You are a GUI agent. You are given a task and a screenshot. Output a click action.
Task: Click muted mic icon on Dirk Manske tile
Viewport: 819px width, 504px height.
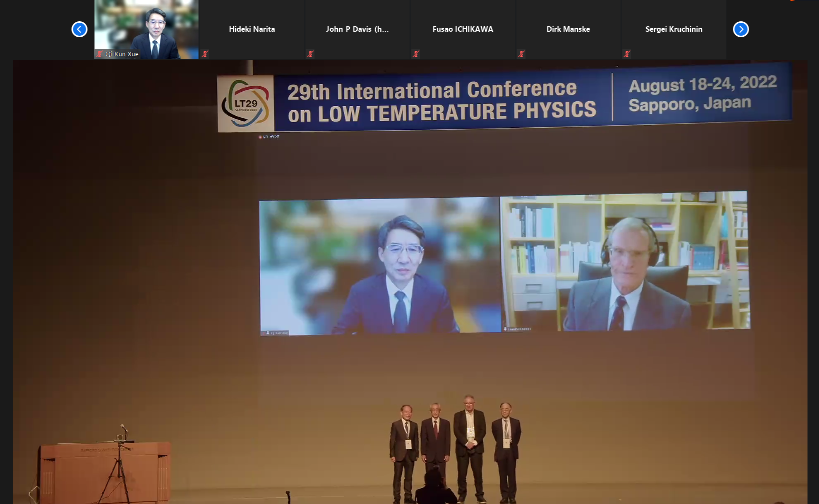tap(522, 54)
